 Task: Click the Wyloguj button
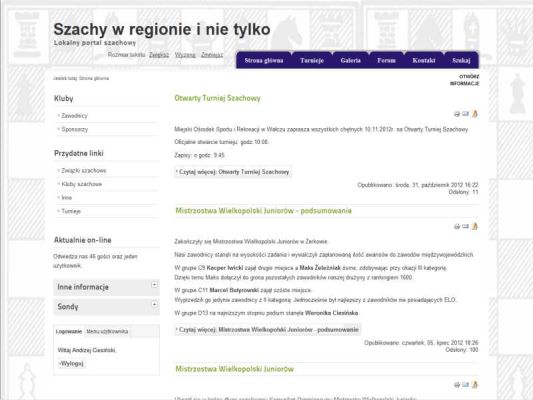pyautogui.click(x=71, y=364)
